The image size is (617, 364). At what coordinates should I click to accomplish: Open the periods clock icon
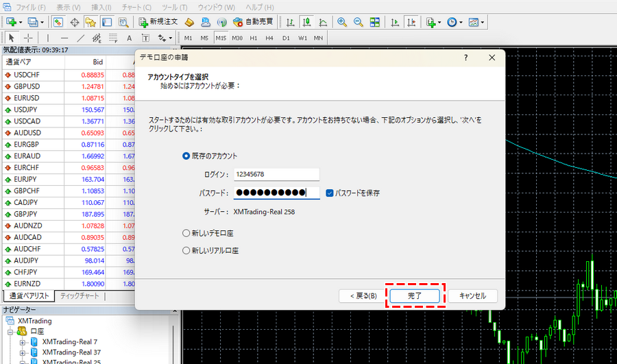pyautogui.click(x=452, y=22)
